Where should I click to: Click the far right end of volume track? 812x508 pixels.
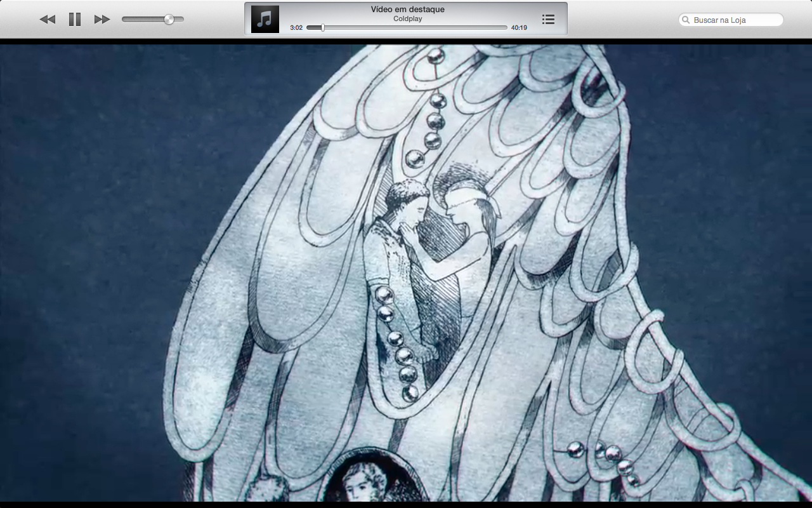181,19
